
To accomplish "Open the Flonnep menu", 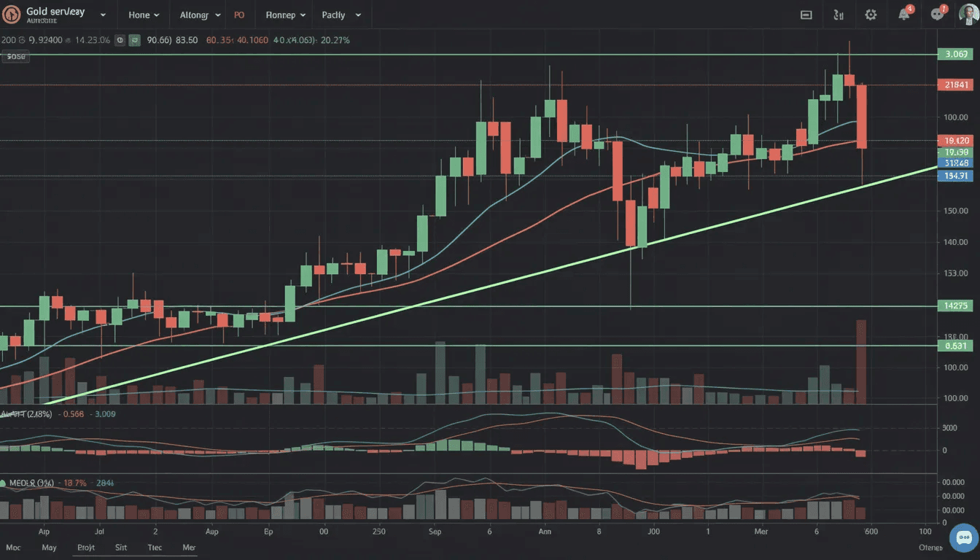I will 284,14.
